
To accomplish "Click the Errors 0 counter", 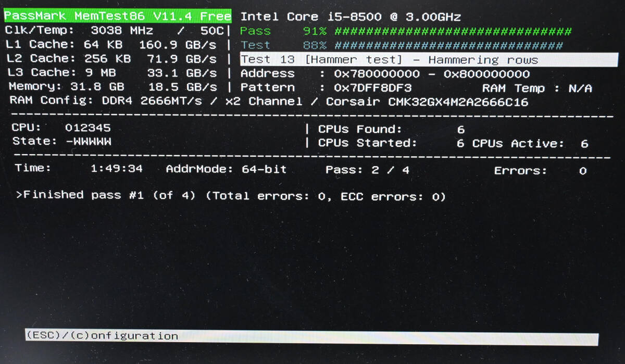I will click(x=541, y=171).
